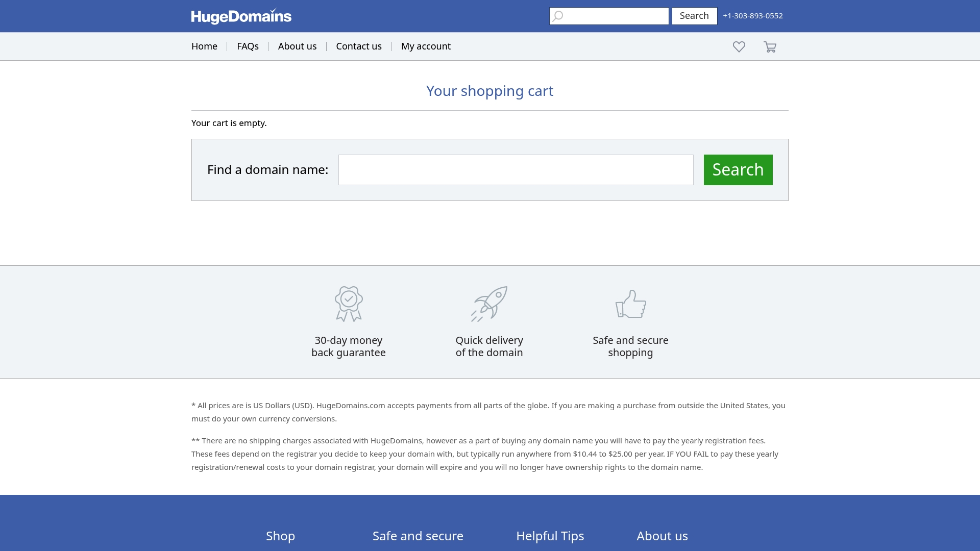Click inside the domain name search field
Viewport: 980px width, 551px height.
pos(516,169)
